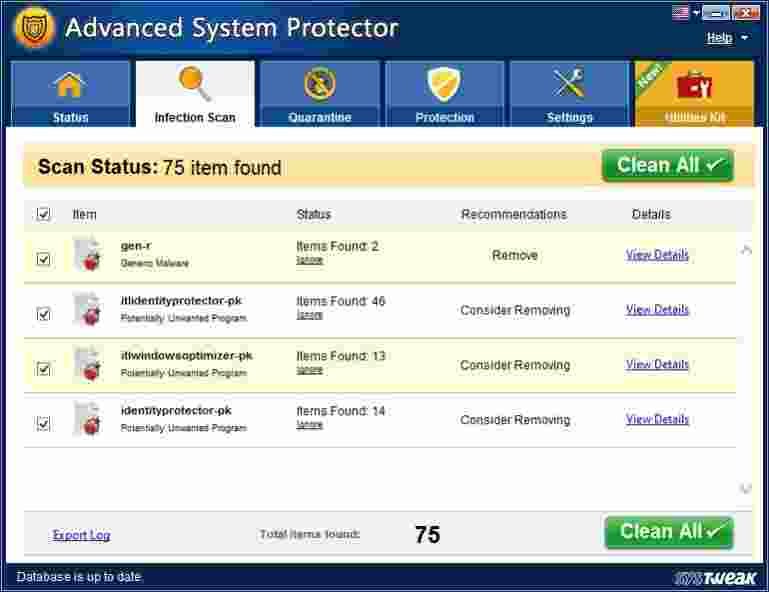
Task: Uncheck the itlwindowsoptimizer-pk checkbox
Action: (43, 368)
